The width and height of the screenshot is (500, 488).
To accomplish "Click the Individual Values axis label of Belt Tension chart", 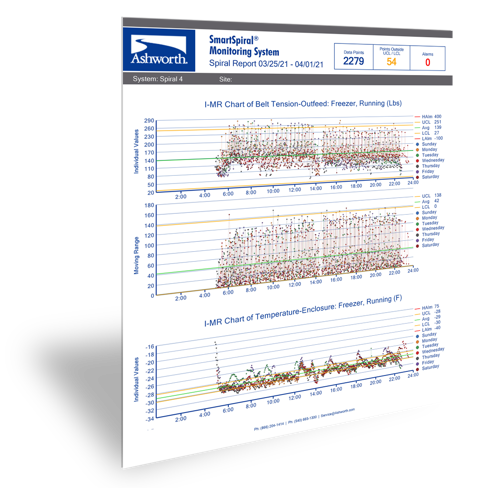I will [136, 152].
